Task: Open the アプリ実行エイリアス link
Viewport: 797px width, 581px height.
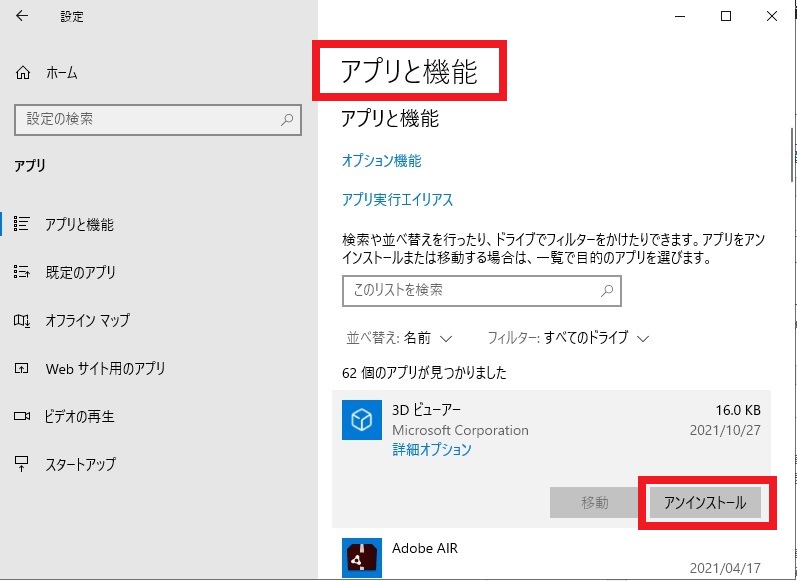Action: (397, 199)
